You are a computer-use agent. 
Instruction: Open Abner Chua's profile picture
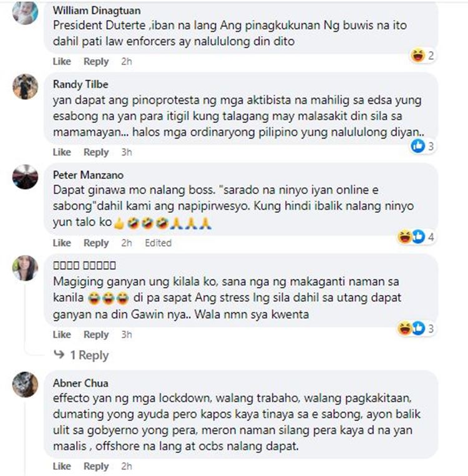(25, 384)
